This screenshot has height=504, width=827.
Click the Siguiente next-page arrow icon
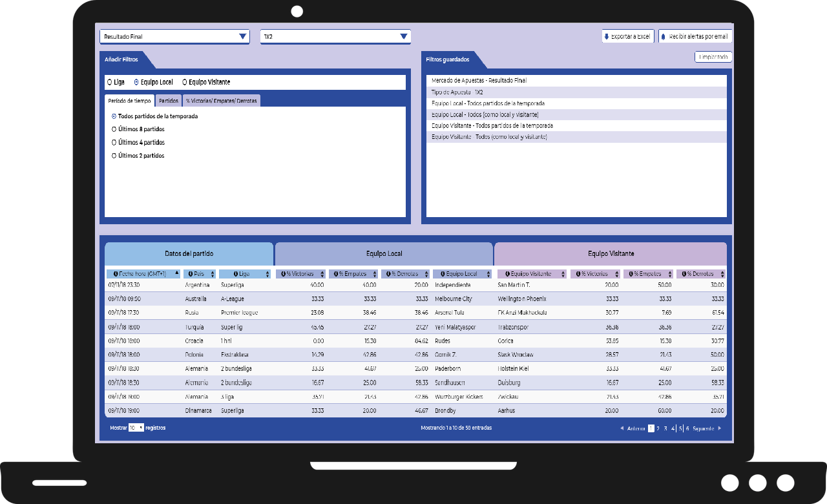point(720,428)
